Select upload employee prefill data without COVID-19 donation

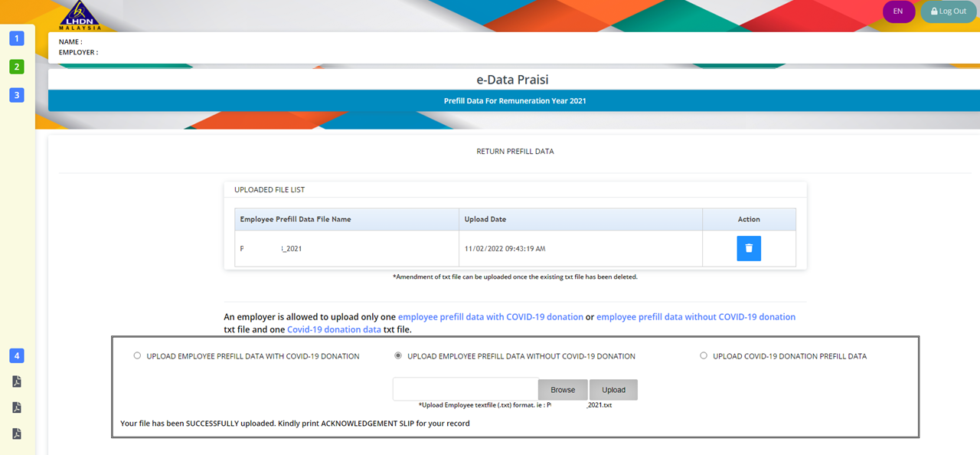(398, 355)
